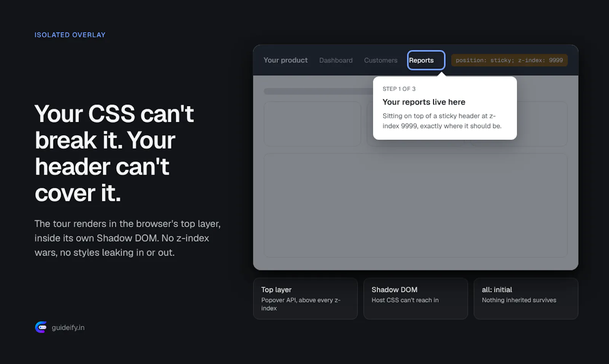Screen dimensions: 609x364
Task: Open the all: initial feature card
Action: pos(526,299)
